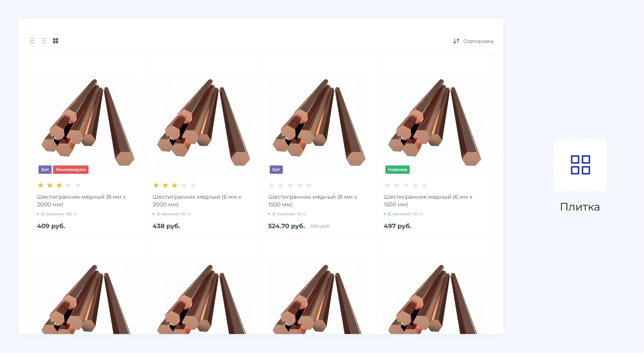
Task: Click the 8 мм х 2000 мм product image
Action: click(x=87, y=123)
